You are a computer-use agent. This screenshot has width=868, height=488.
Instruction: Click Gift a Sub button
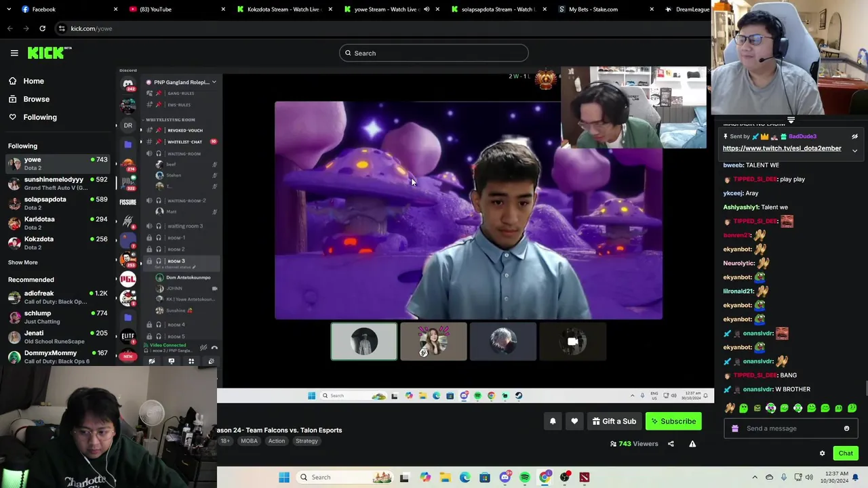pyautogui.click(x=614, y=421)
